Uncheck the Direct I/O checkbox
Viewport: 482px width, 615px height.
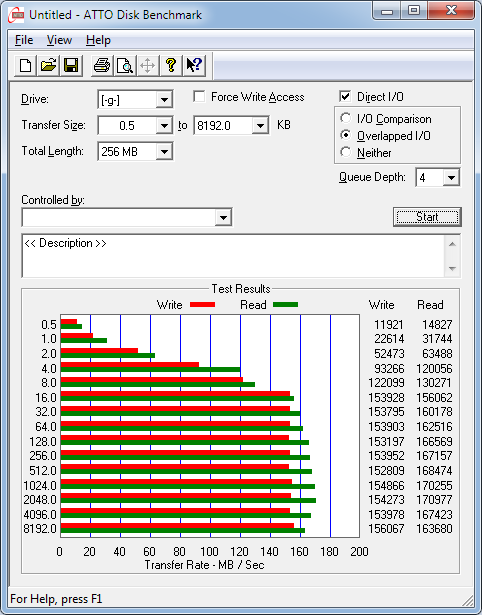[x=345, y=96]
